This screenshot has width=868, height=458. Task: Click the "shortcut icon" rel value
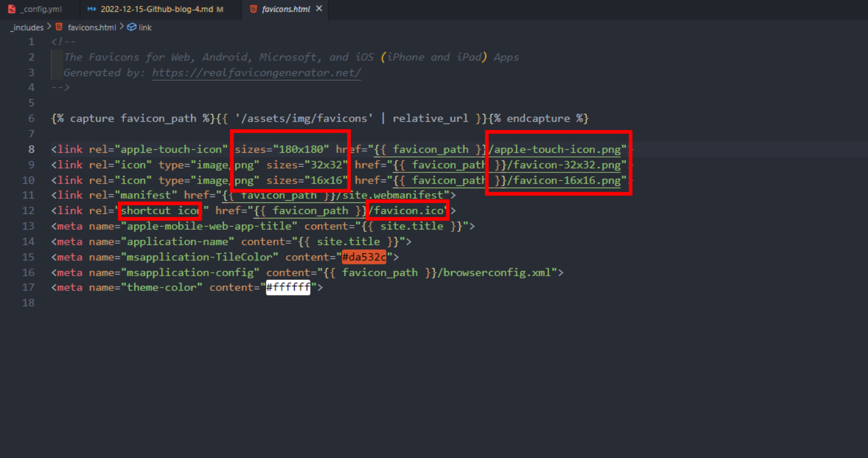point(162,211)
